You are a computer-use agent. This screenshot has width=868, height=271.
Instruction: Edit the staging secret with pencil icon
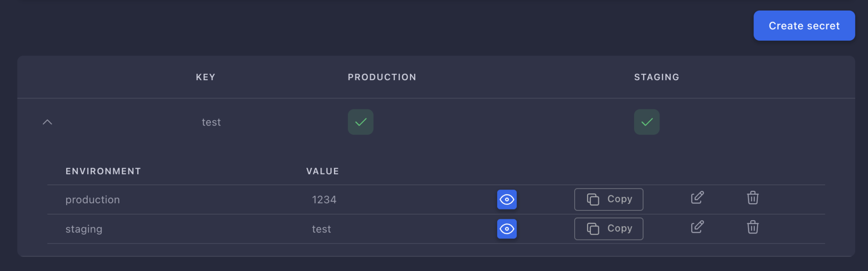[697, 227]
